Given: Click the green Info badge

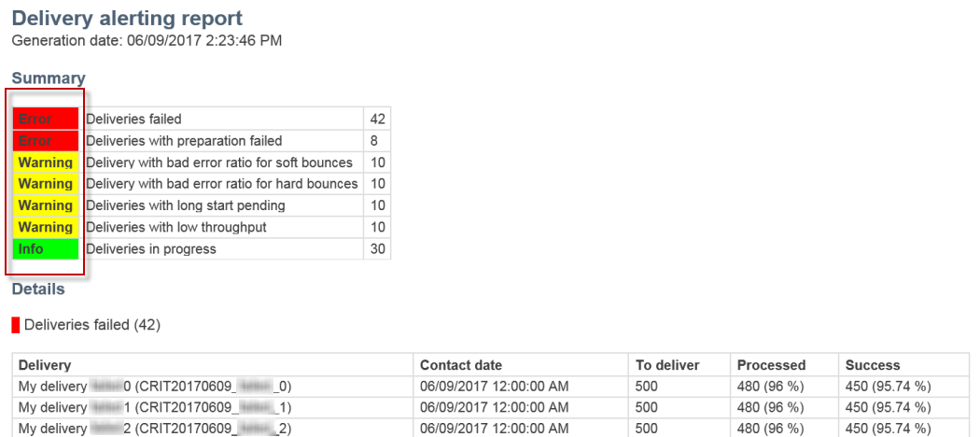Looking at the screenshot, I should point(46,248).
